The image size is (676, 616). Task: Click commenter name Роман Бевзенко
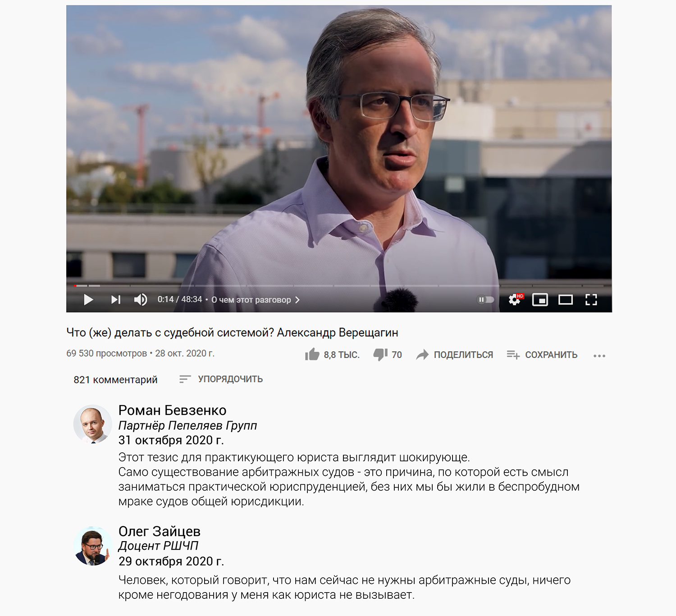tap(172, 410)
